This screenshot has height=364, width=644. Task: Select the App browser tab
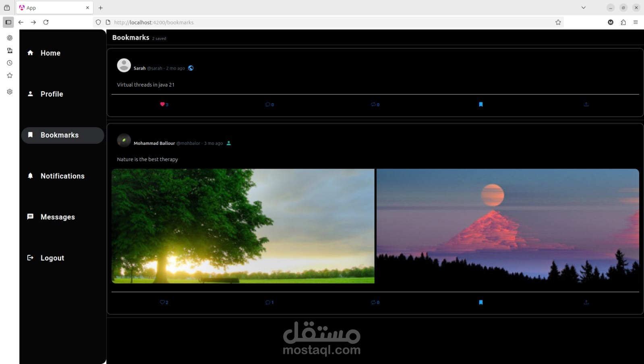[x=55, y=8]
